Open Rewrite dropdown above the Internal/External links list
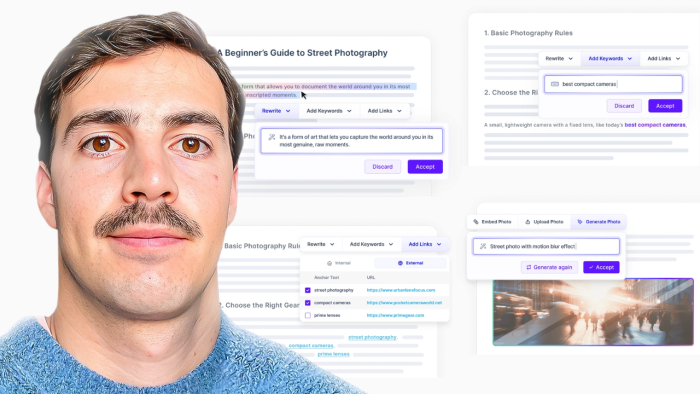Viewport: 700px width, 394px height. click(321, 244)
